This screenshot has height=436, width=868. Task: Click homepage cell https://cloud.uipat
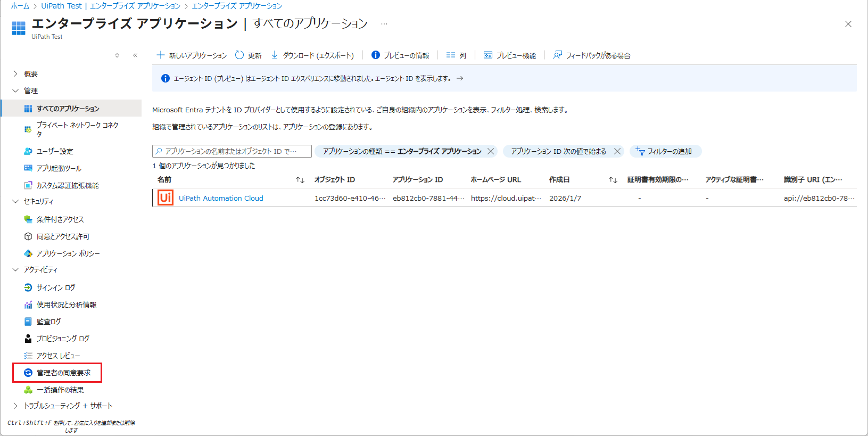point(506,198)
